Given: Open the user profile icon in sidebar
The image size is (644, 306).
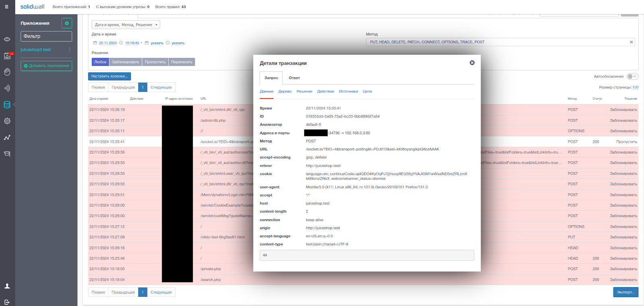Looking at the screenshot, I should (7, 286).
